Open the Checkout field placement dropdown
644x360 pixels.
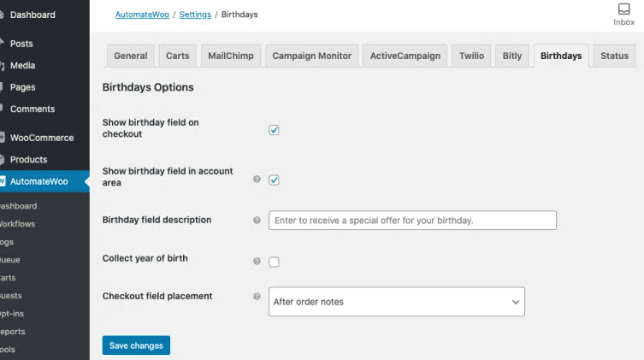[396, 302]
